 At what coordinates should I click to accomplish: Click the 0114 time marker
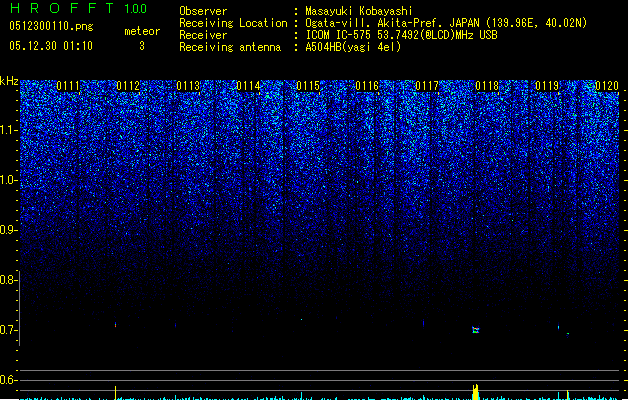(x=248, y=86)
